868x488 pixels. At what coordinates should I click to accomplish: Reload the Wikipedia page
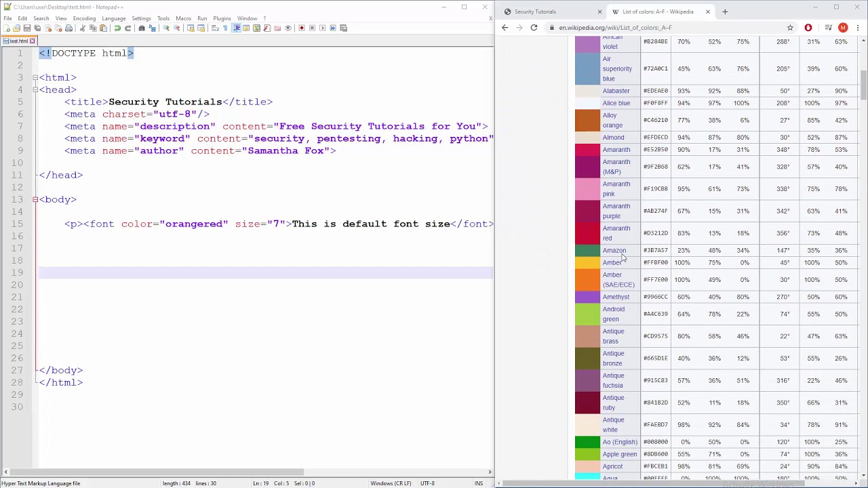click(x=534, y=28)
